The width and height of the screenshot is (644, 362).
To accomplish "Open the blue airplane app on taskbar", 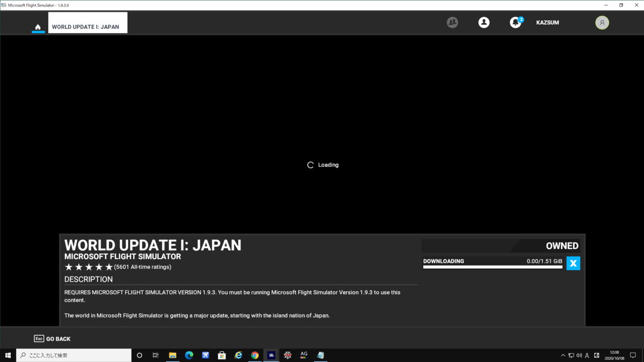I will point(206,355).
